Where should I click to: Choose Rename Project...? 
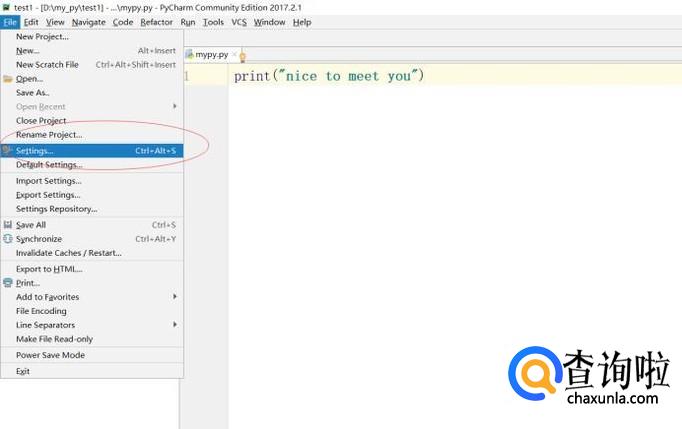pyautogui.click(x=92, y=135)
